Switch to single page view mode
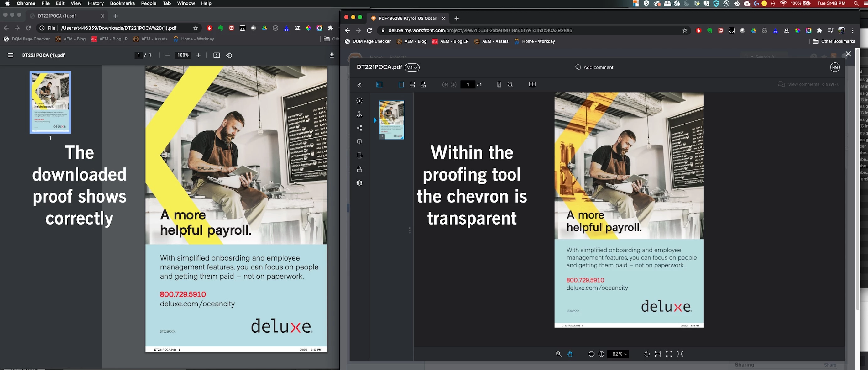Image resolution: width=868 pixels, height=370 pixels. [x=401, y=85]
